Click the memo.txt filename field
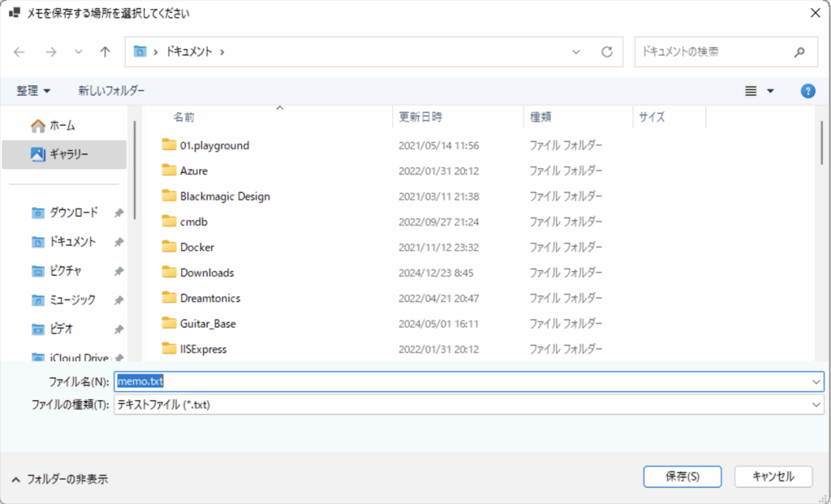 [x=463, y=381]
